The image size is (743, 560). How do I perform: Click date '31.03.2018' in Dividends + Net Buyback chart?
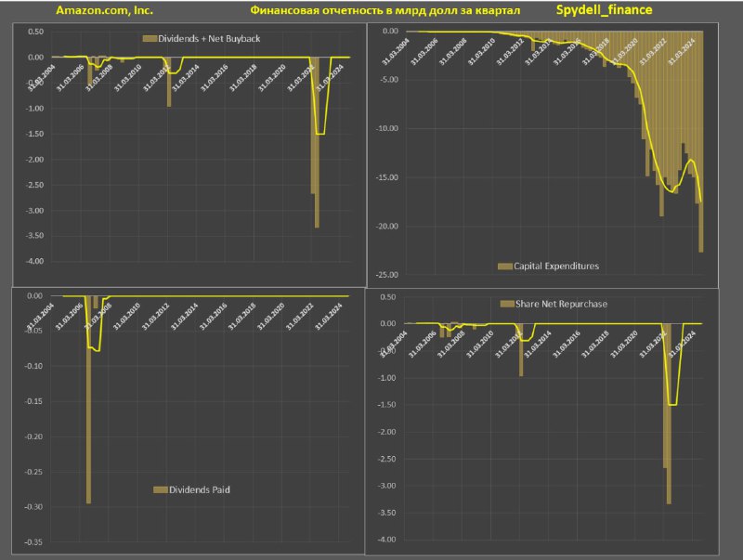pos(243,78)
